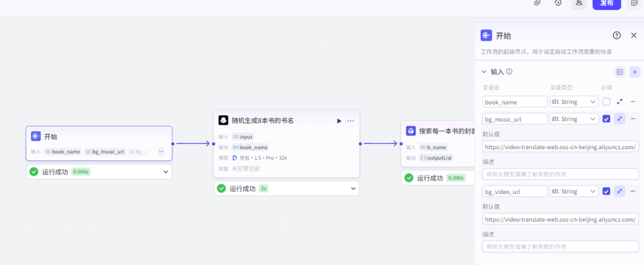Check the required box for book_name
Viewport: 644px width, 265px height.
(606, 101)
